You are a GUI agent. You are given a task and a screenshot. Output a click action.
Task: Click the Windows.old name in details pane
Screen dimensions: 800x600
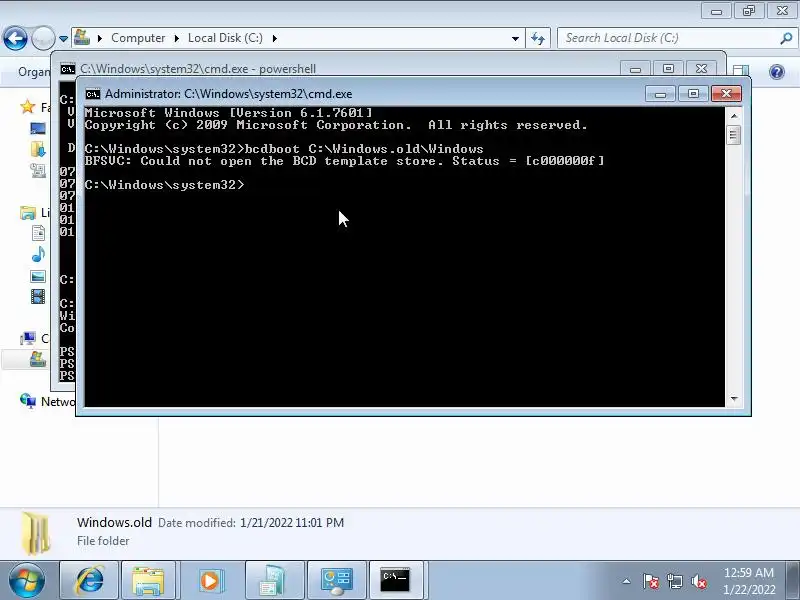tap(114, 522)
